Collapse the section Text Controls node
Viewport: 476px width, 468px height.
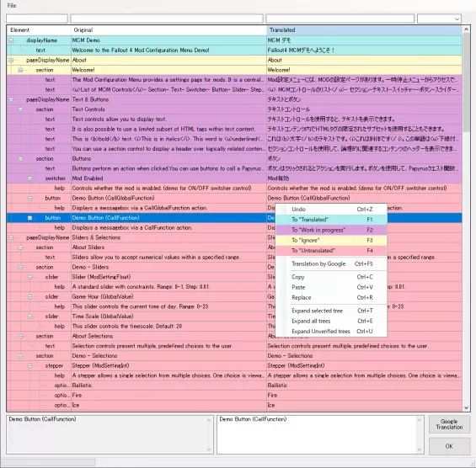point(20,109)
